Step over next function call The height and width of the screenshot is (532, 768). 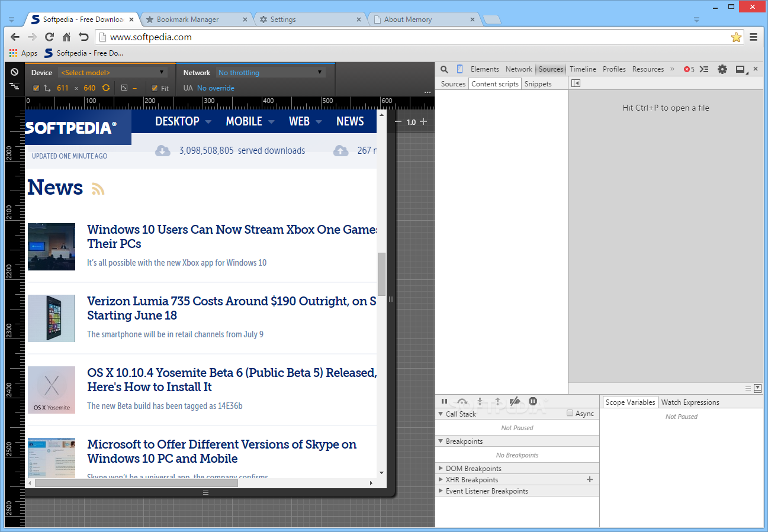[x=462, y=401]
